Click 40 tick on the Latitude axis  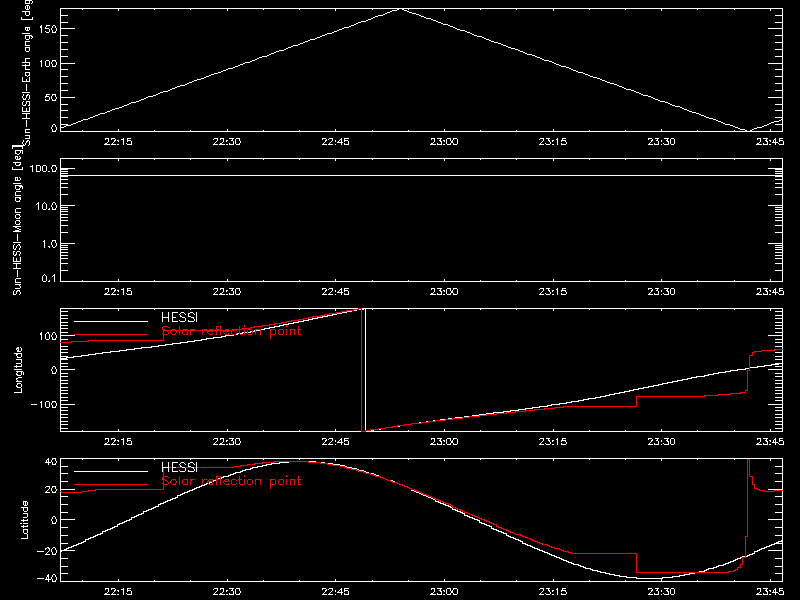pyautogui.click(x=51, y=462)
